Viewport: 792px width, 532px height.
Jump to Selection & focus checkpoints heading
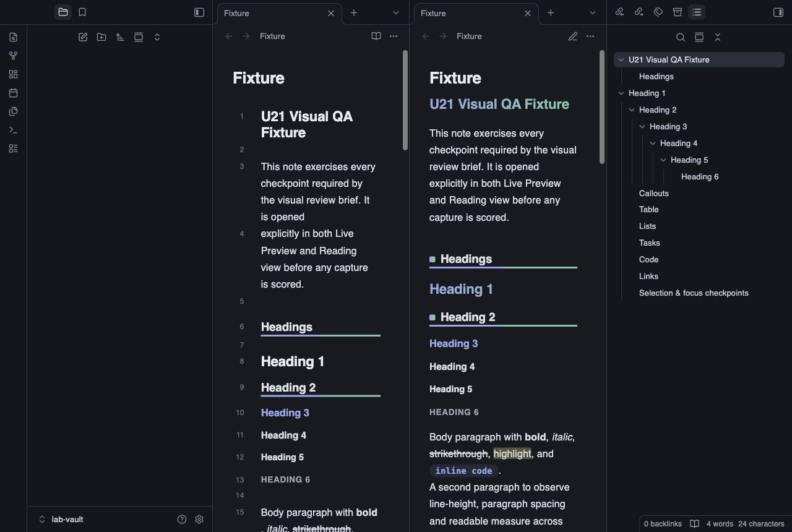click(694, 293)
